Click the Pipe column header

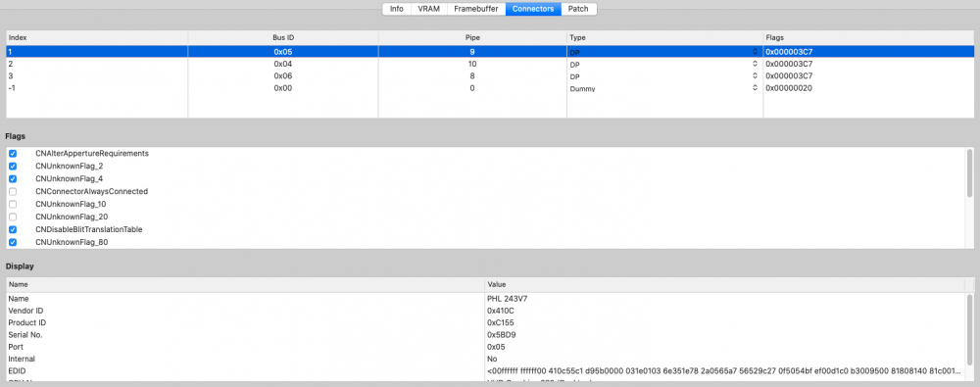[x=472, y=38]
